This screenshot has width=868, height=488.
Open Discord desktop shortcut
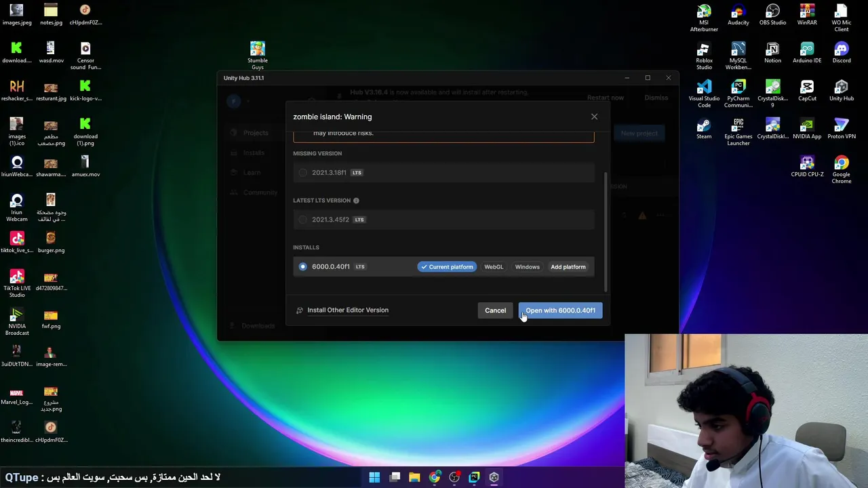tap(842, 53)
